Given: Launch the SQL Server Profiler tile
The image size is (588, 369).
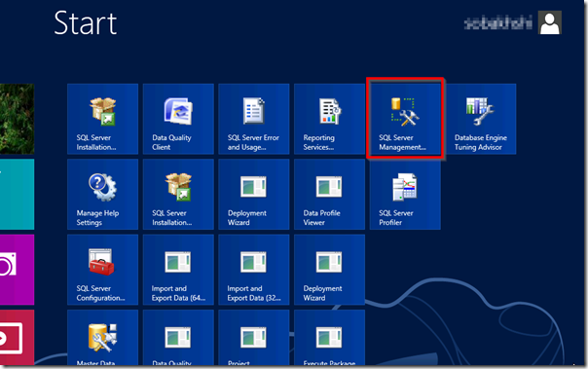Looking at the screenshot, I should pos(405,195).
